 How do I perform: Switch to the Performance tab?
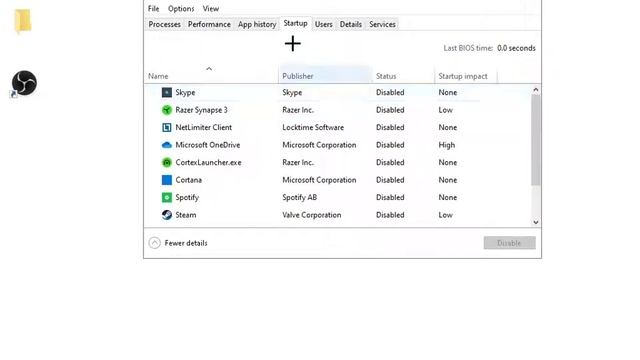point(209,24)
